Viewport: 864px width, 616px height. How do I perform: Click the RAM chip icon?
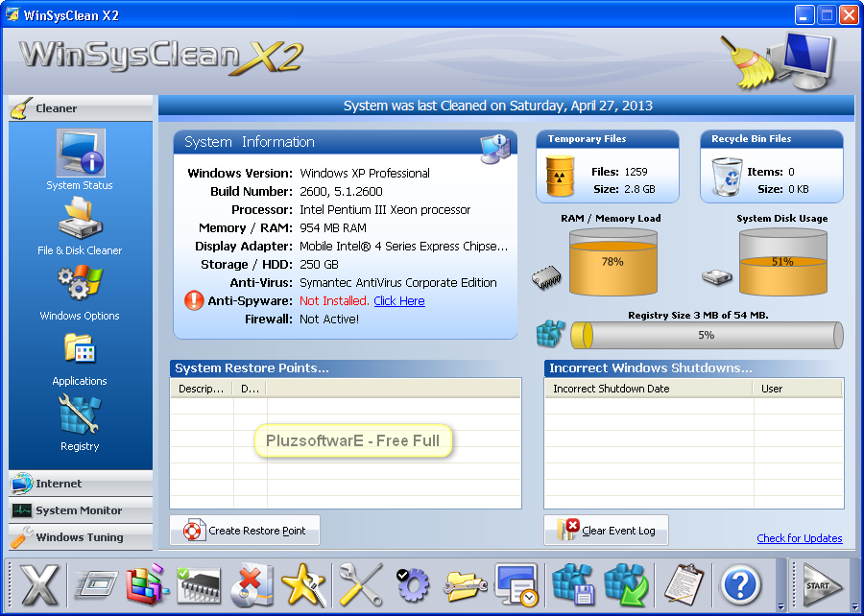pos(546,277)
